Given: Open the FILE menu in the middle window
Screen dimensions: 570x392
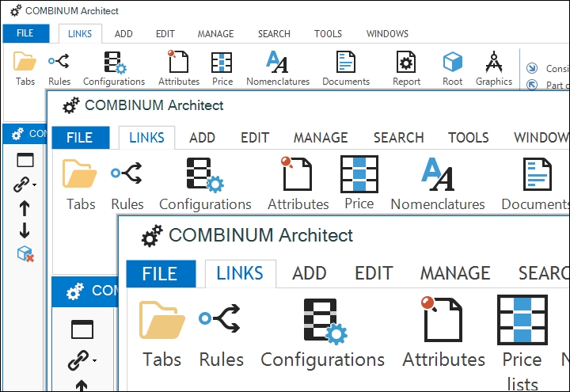Looking at the screenshot, I should (x=80, y=138).
